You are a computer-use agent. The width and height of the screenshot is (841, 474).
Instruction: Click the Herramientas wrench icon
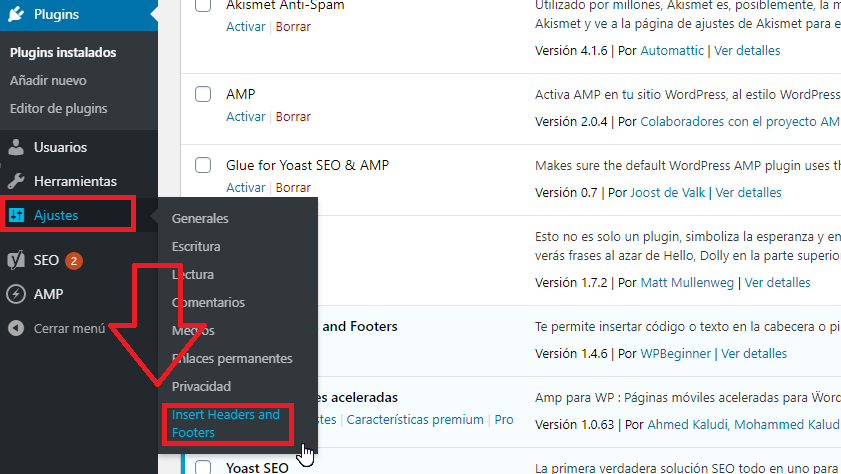click(x=16, y=181)
